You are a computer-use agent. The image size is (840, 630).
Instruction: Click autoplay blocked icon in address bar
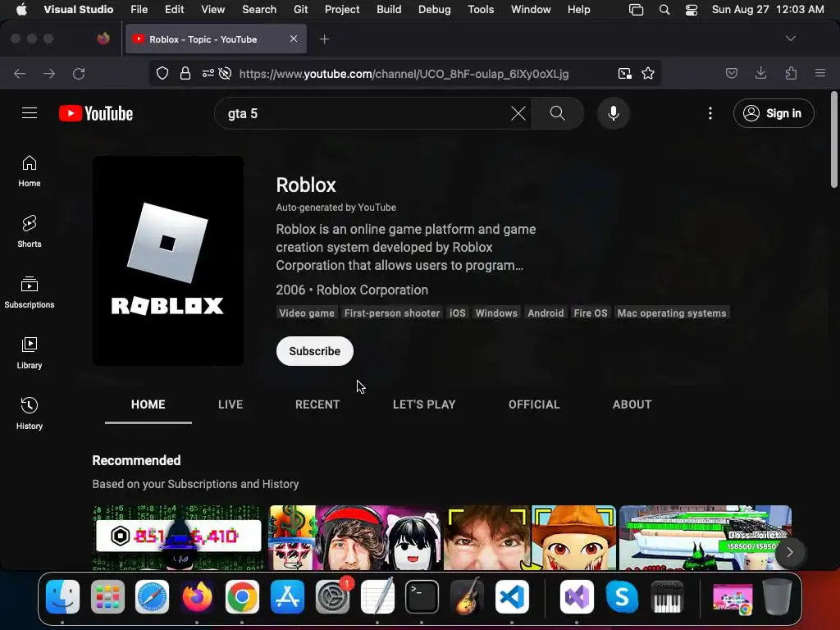(226, 73)
